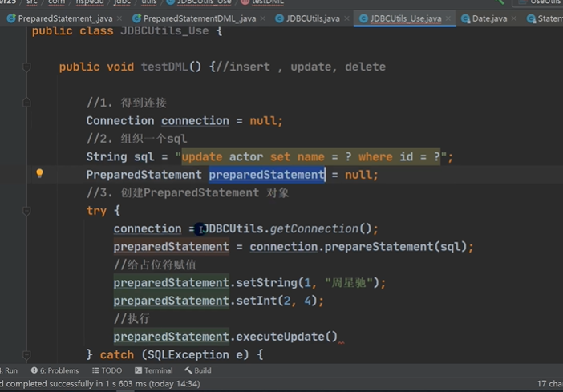Open the TODO tool window

(107, 370)
